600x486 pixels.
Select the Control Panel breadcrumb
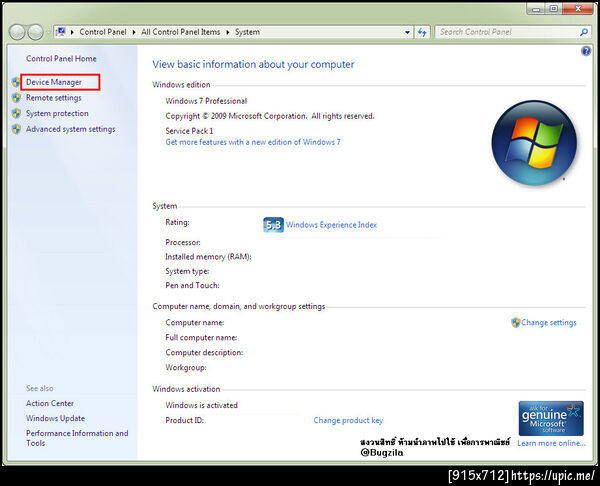[103, 32]
